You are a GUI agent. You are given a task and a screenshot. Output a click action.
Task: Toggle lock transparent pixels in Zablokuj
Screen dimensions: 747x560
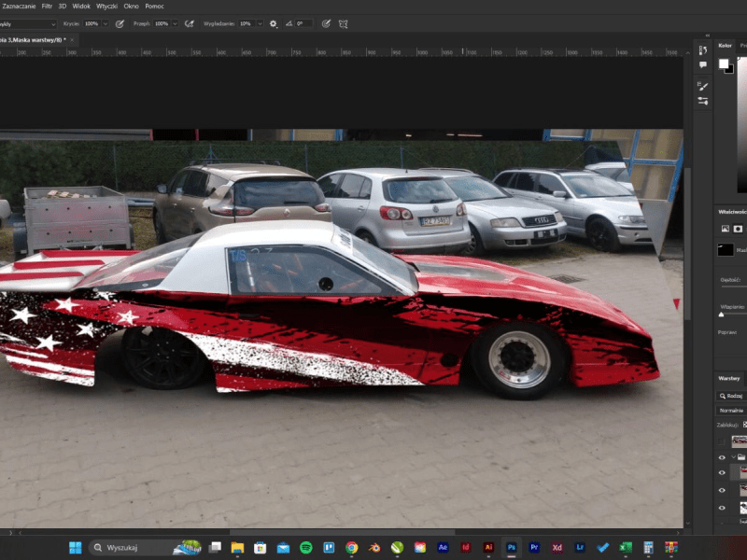pos(744,425)
